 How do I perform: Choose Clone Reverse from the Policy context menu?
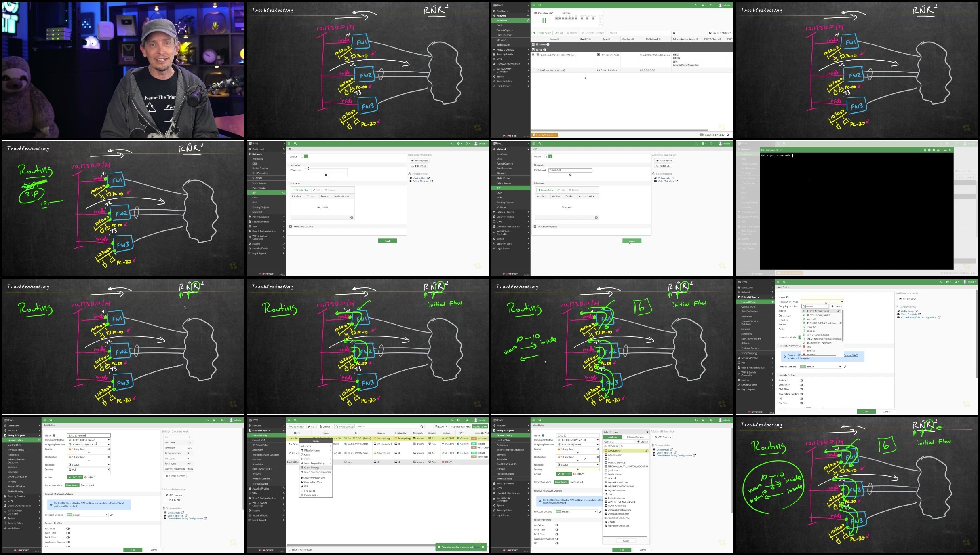[311, 468]
